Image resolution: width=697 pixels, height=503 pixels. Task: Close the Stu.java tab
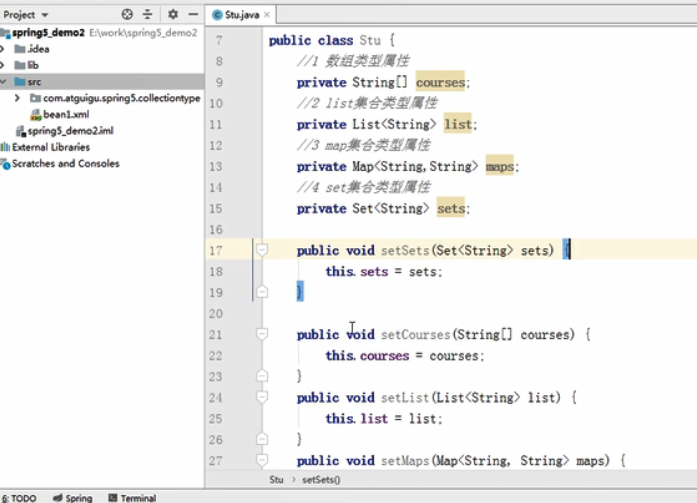pos(267,15)
